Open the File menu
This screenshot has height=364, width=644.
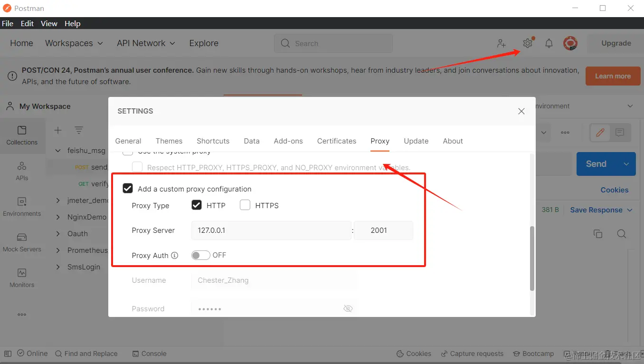[8, 24]
